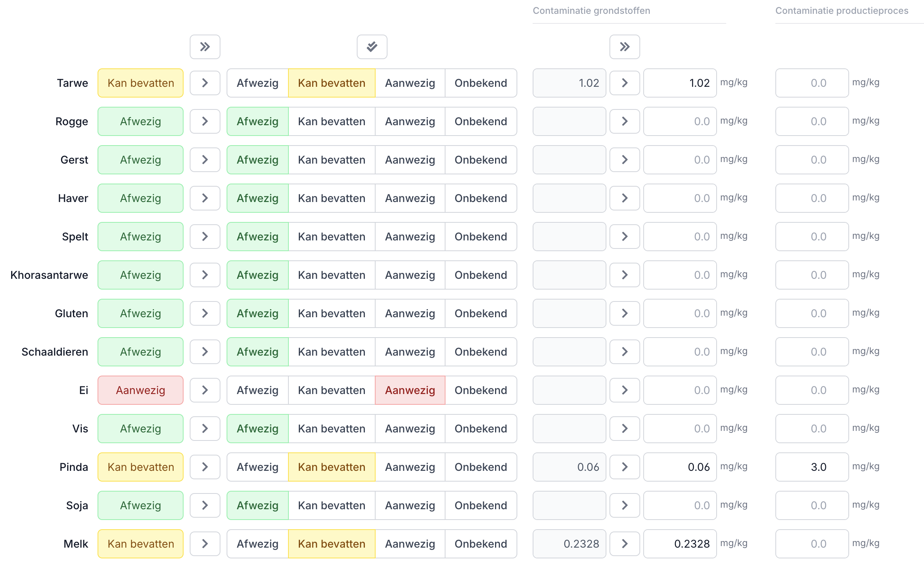The width and height of the screenshot is (924, 563).
Task: Focus Pinda productieproces field showing 3.0
Action: coord(811,467)
